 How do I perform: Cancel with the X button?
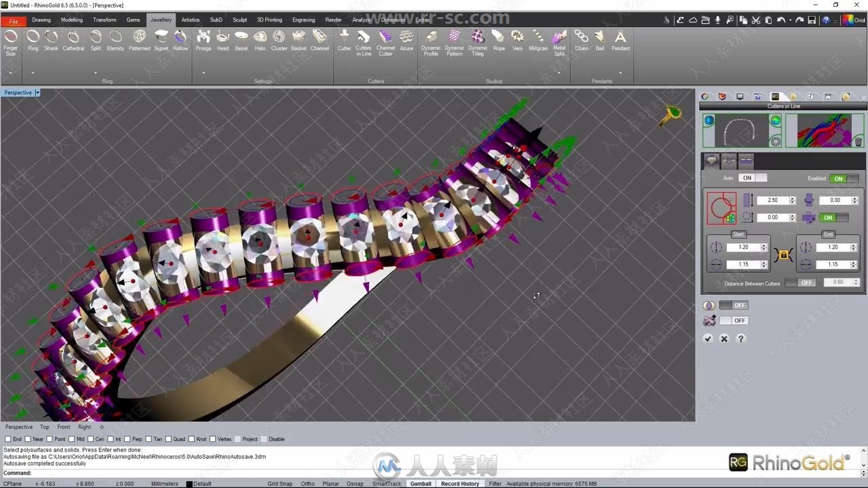[724, 338]
